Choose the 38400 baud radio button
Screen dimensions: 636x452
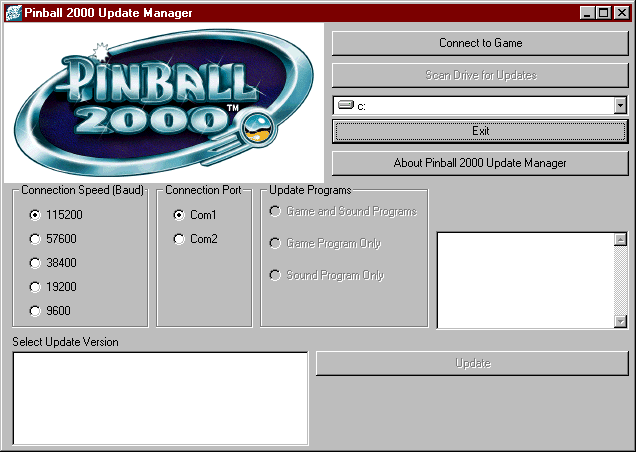click(x=36, y=263)
